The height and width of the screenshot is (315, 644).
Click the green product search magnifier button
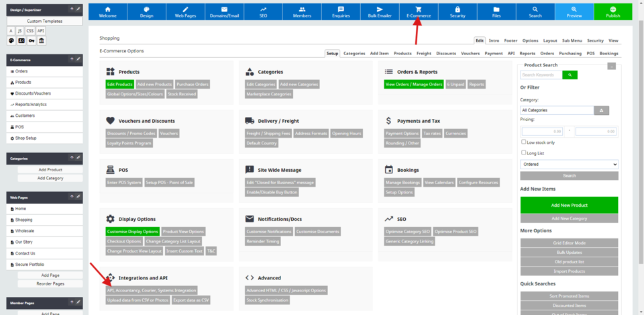[570, 75]
